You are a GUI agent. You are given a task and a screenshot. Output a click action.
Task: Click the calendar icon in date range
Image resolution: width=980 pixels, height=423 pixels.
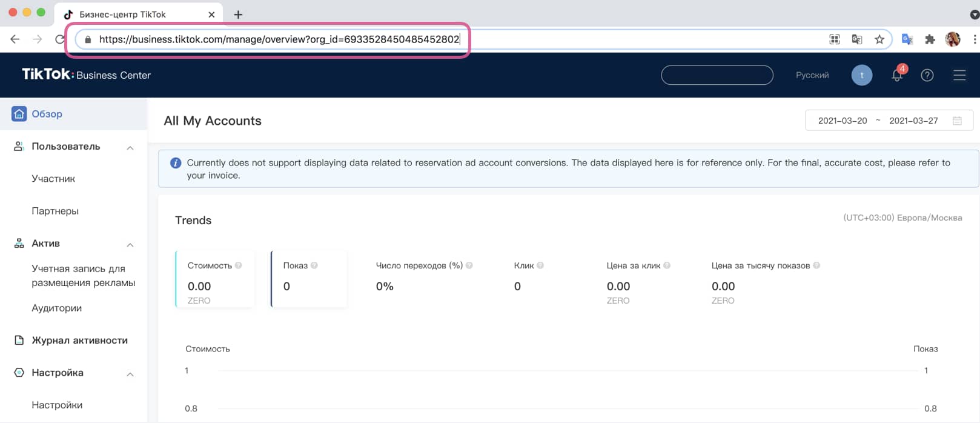957,121
